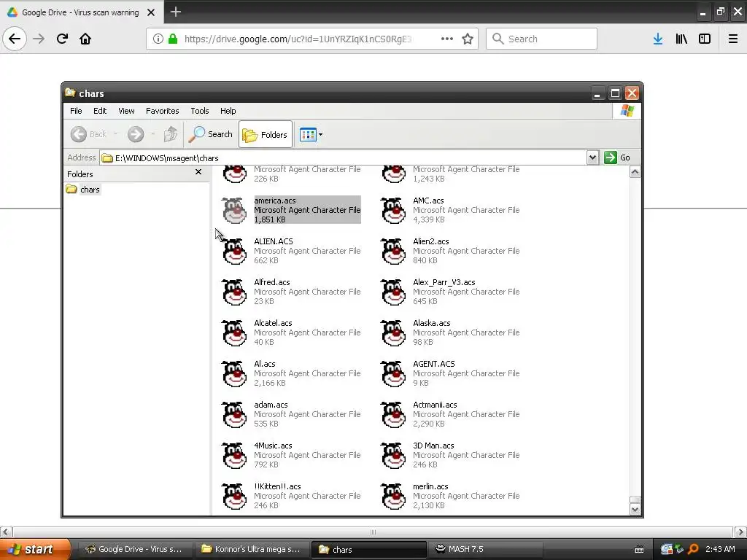The image size is (747, 560).
Task: Open the Windows Start button
Action: click(34, 549)
